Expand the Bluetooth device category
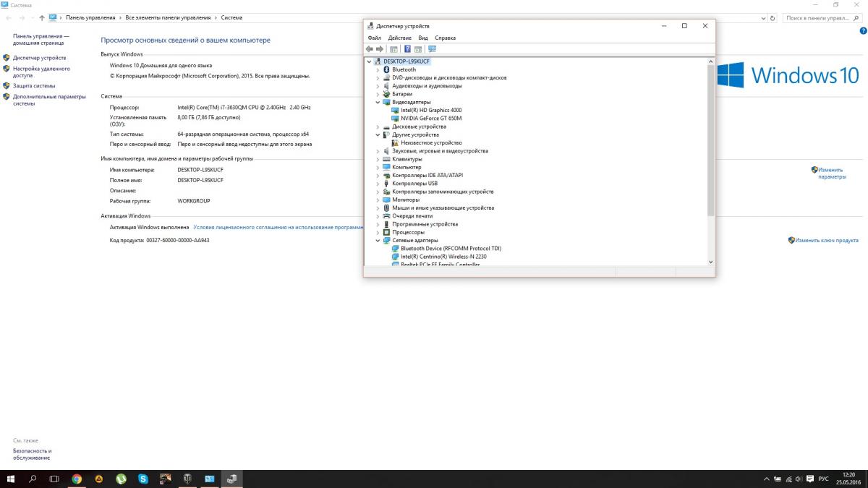 point(378,70)
